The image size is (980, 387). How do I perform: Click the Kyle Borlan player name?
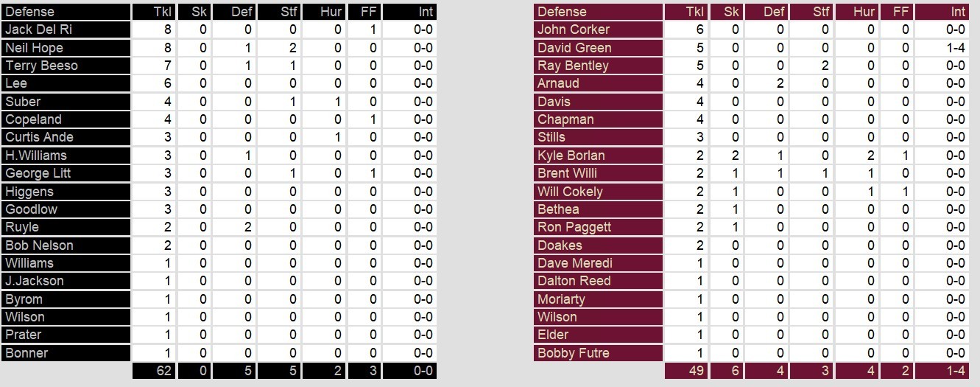coord(571,156)
